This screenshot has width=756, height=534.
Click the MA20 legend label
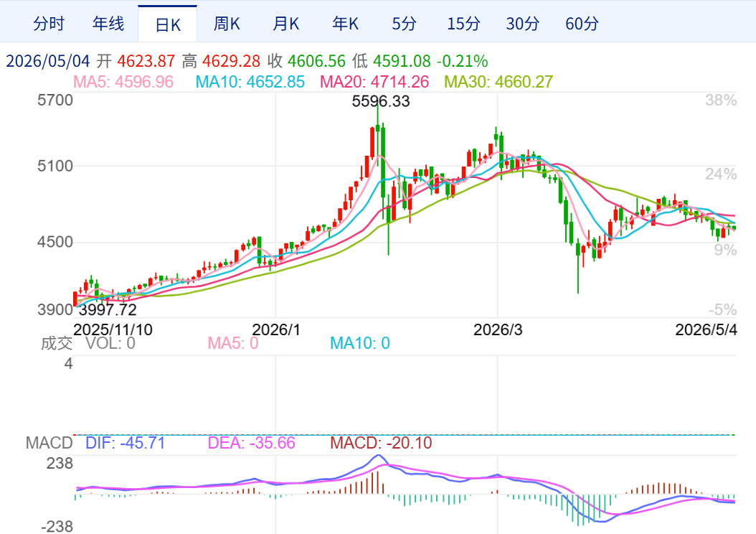[374, 82]
